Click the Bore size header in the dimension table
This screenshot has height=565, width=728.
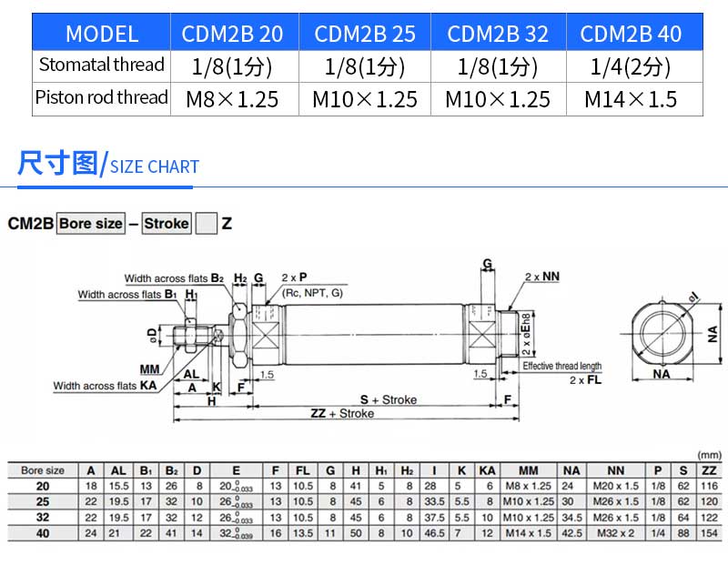click(x=43, y=470)
